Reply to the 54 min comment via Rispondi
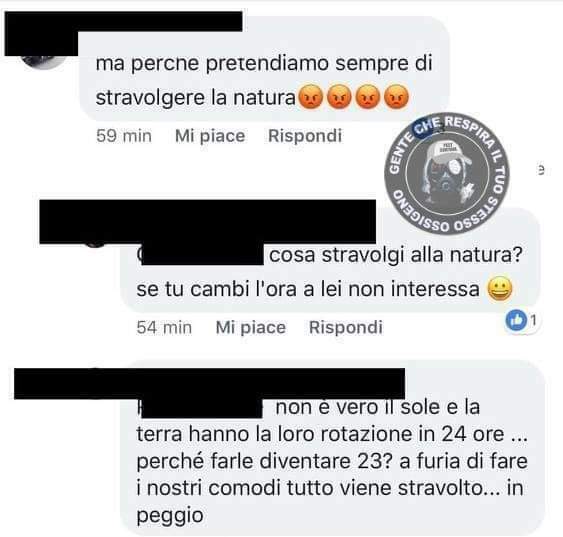 pos(346,327)
